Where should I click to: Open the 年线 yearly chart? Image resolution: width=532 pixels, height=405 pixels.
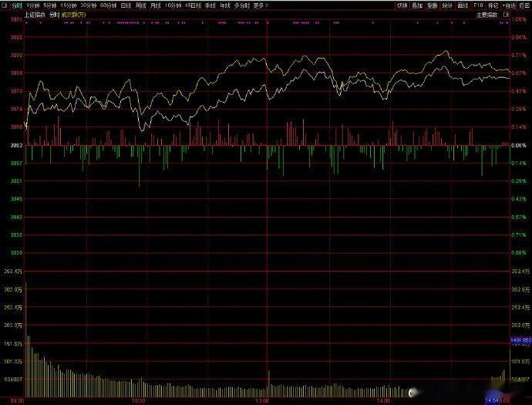coord(225,5)
